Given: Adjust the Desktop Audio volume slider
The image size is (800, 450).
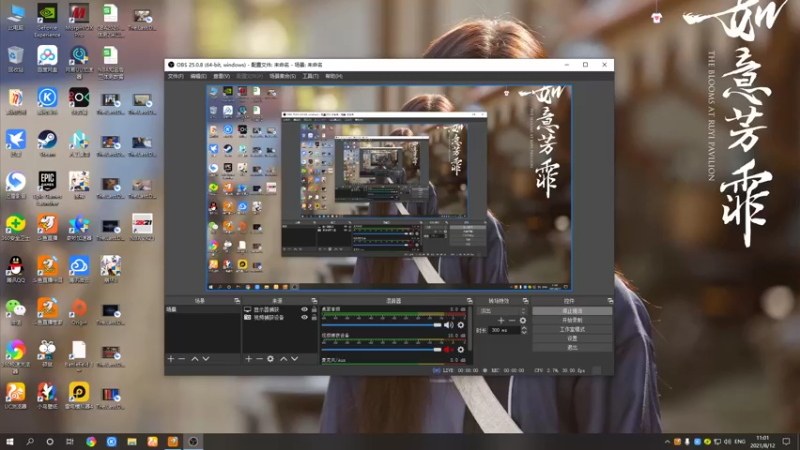Looking at the screenshot, I should click(381, 325).
